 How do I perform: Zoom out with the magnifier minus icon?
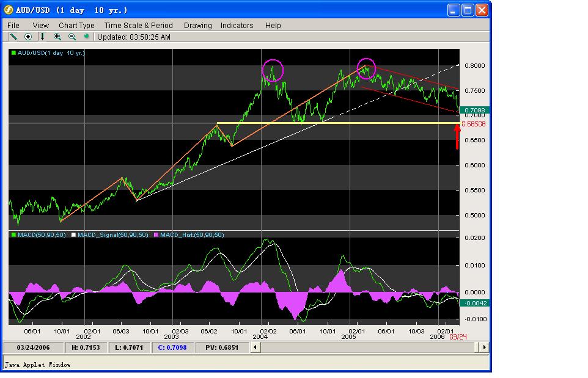pos(72,37)
